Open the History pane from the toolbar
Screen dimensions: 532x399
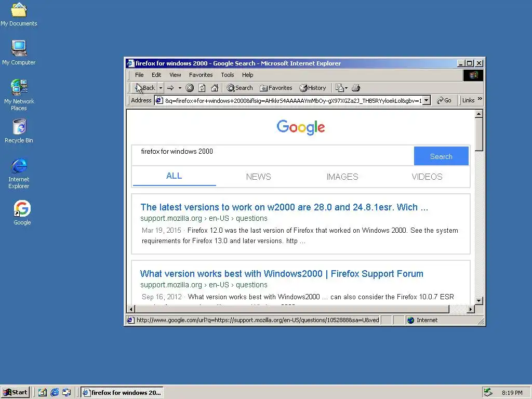[312, 88]
